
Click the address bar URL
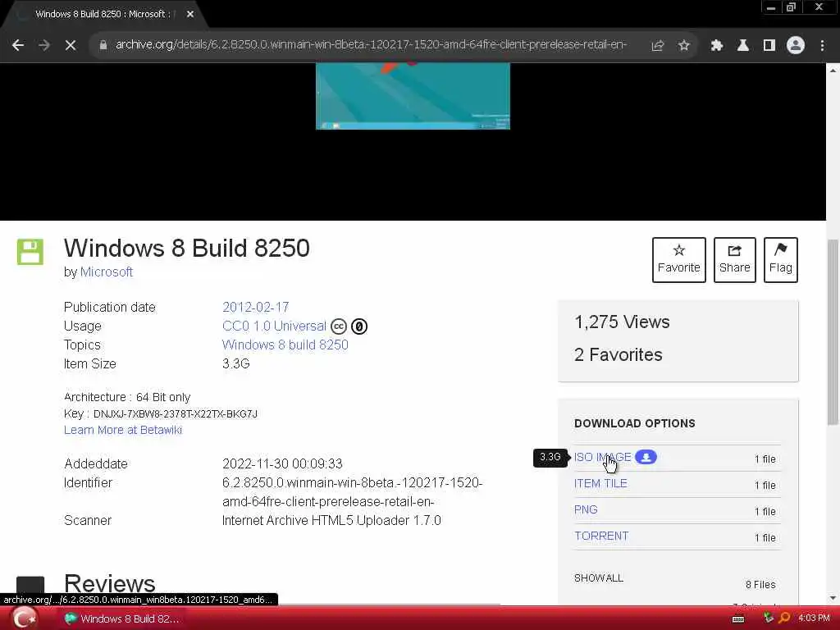(x=371, y=45)
